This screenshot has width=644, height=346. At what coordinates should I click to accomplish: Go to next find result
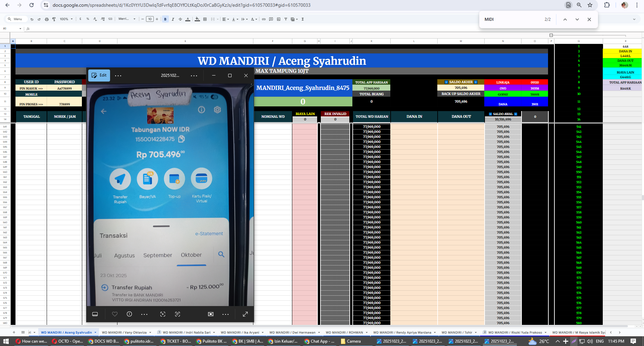point(577,19)
